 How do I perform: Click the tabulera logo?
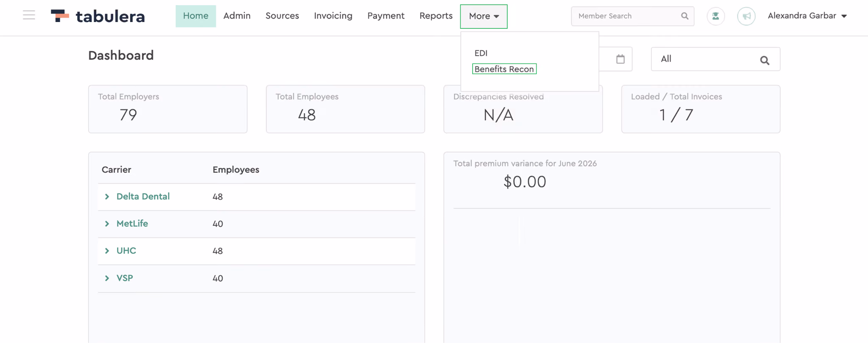coord(98,16)
